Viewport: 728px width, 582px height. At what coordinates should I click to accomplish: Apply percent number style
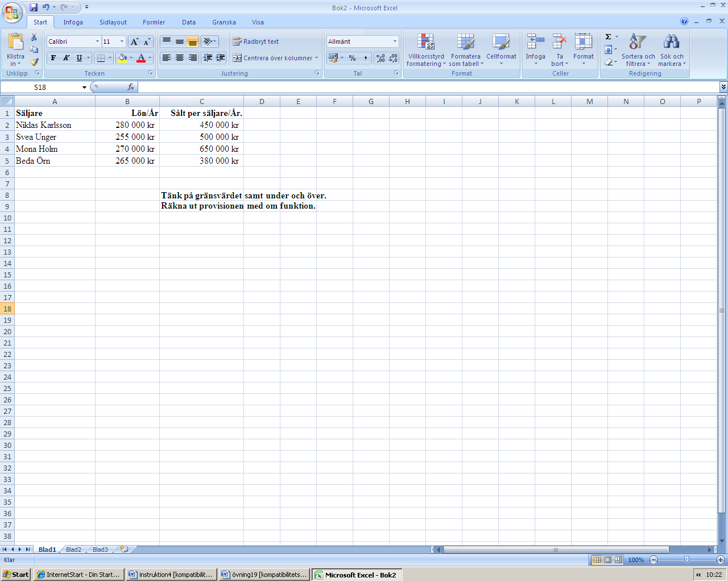pos(353,58)
